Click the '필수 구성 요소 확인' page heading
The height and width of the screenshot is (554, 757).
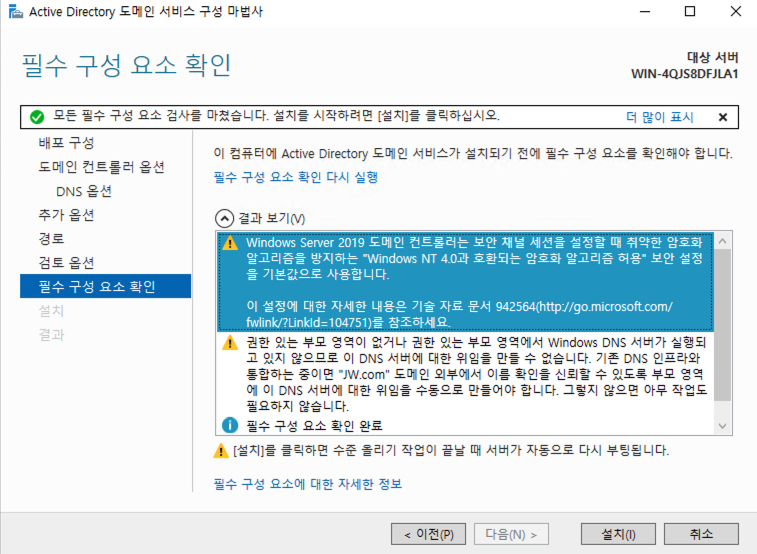126,65
